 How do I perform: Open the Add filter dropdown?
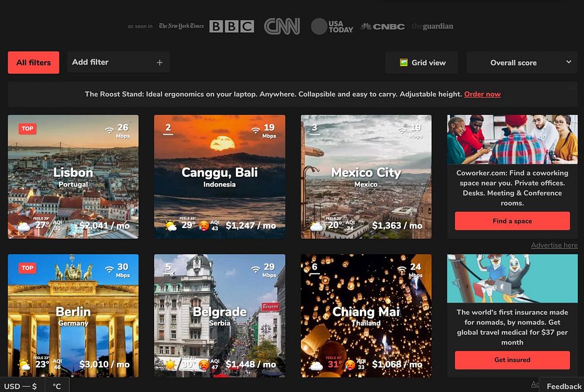click(x=119, y=62)
